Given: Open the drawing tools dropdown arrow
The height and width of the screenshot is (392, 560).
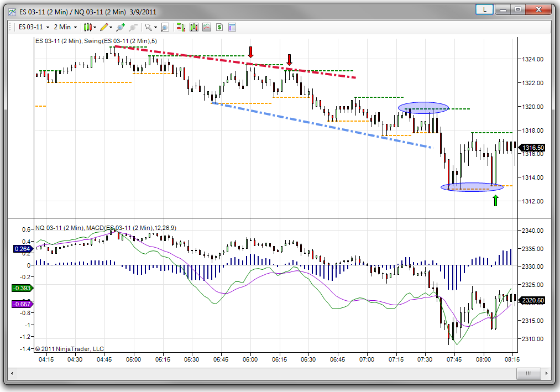Looking at the screenshot, I should 111,27.
